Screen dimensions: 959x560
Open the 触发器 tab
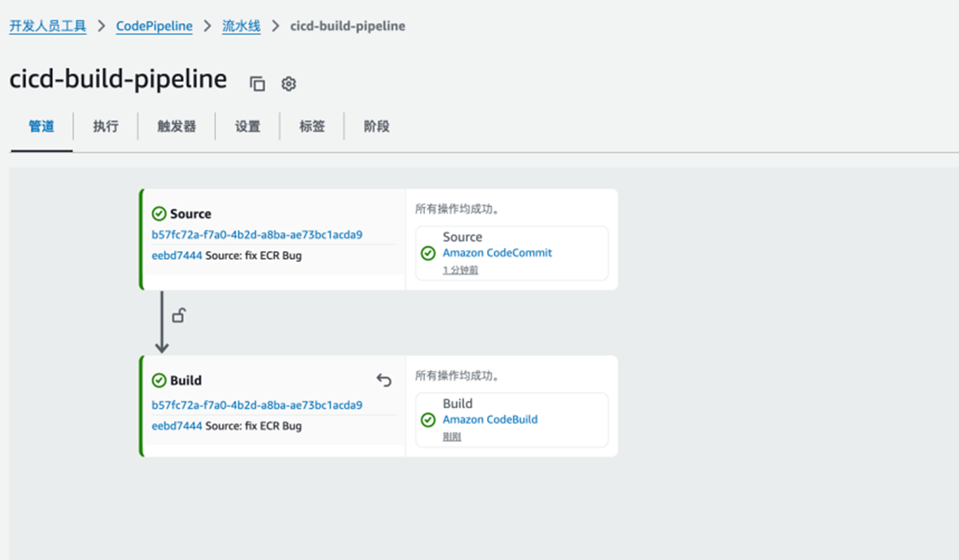coord(176,127)
